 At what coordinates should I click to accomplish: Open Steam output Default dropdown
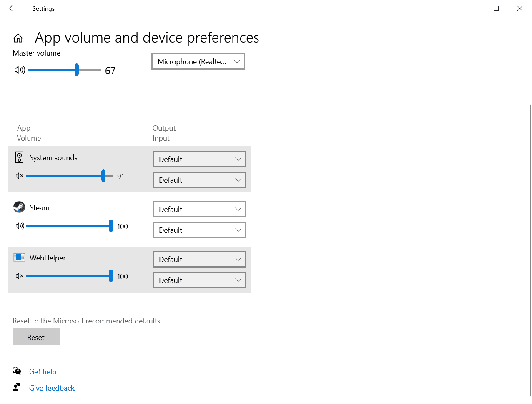199,209
